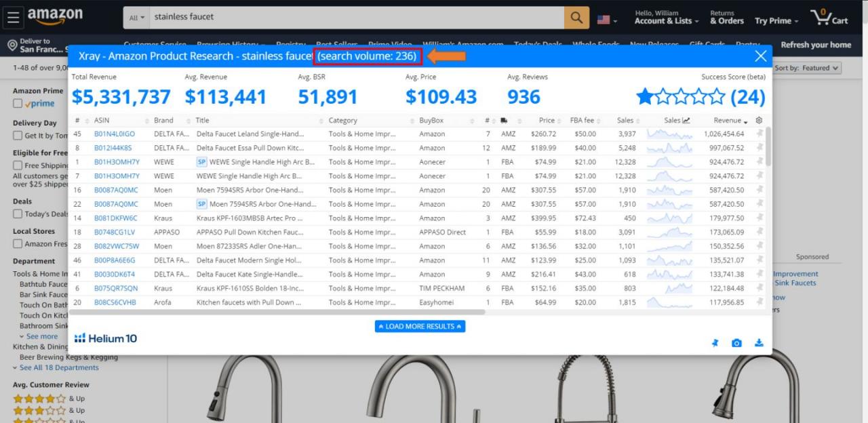
Task: Sort Xray table by Category column
Action: pyautogui.click(x=342, y=121)
